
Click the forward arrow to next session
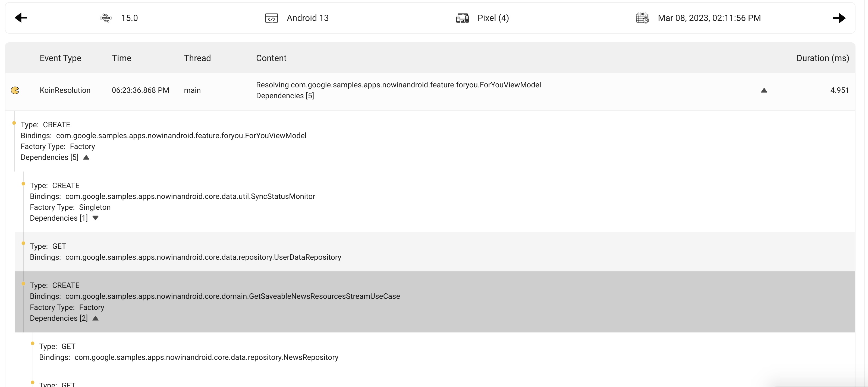839,18
